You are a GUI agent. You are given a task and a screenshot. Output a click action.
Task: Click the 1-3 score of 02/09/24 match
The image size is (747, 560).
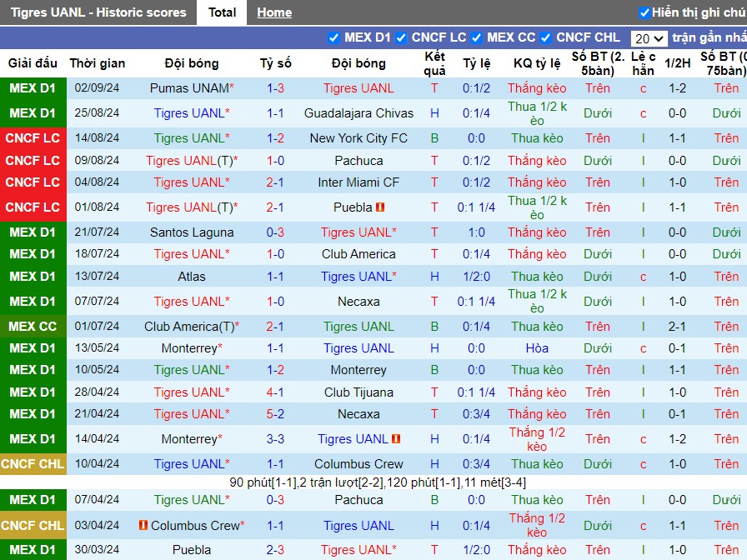[275, 88]
